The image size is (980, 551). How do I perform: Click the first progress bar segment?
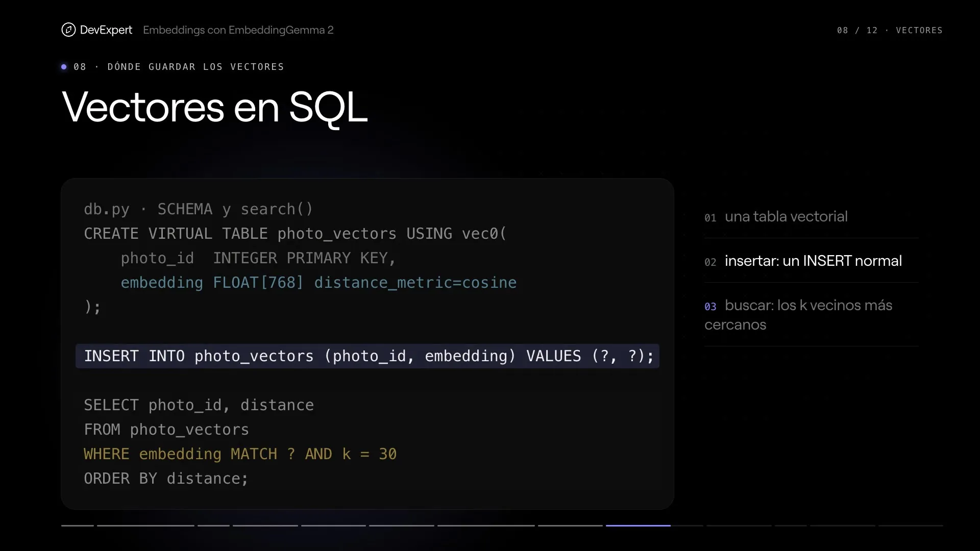[x=78, y=525]
